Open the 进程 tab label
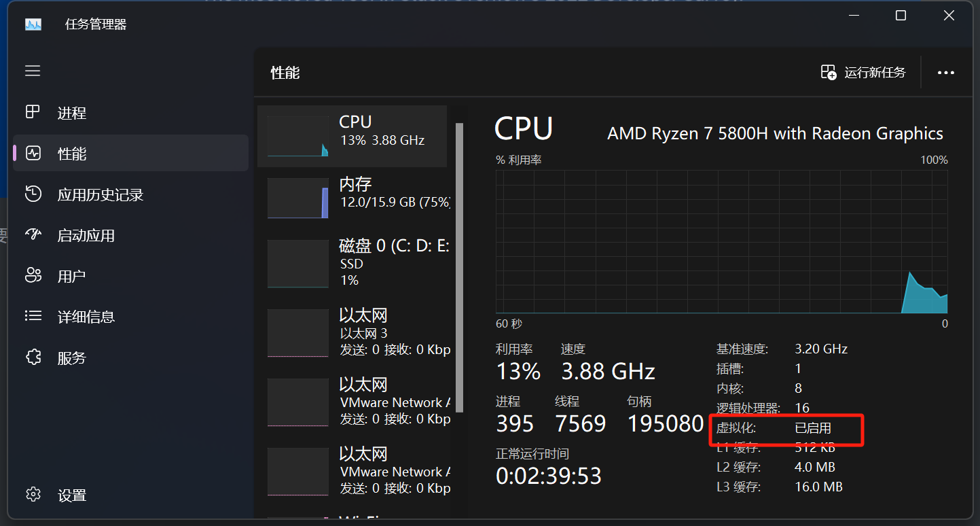980x526 pixels. [x=72, y=113]
